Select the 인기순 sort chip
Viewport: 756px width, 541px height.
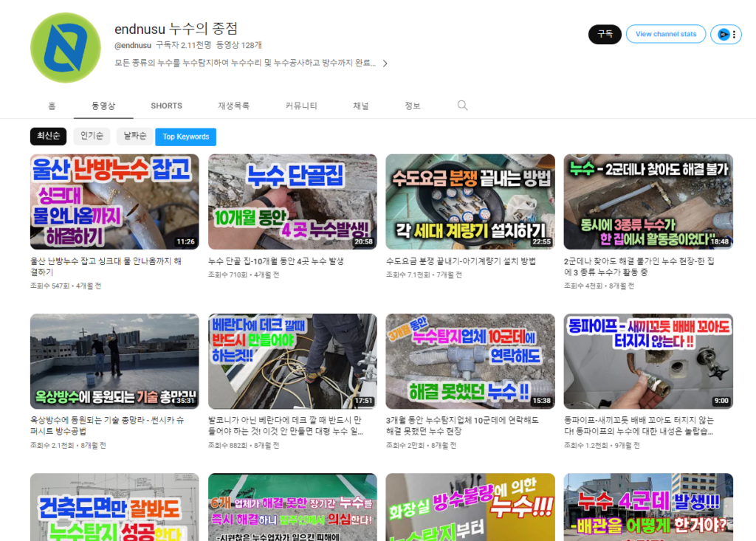[92, 137]
